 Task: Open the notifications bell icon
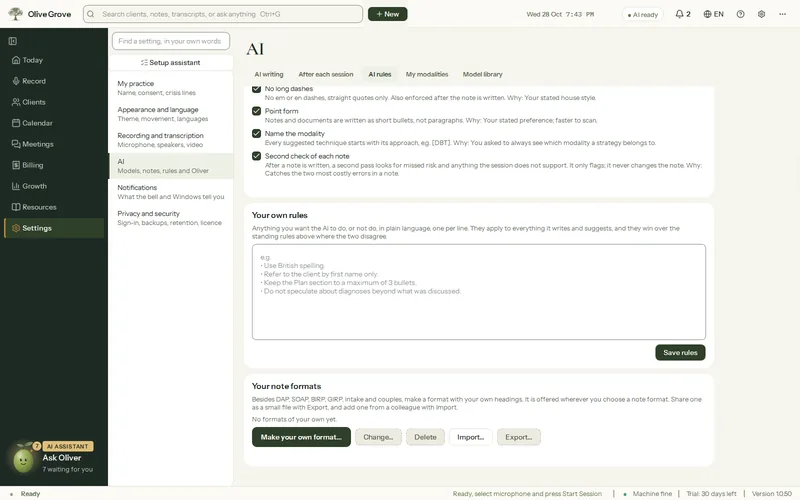click(x=679, y=14)
